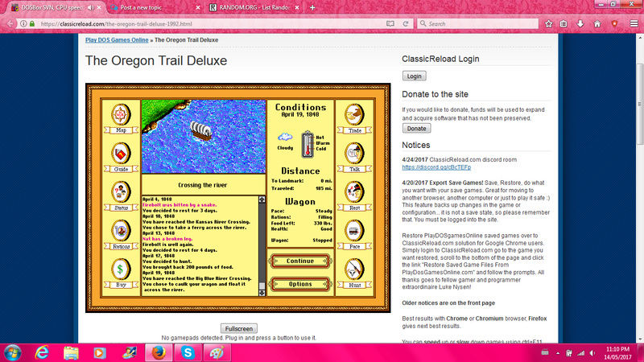Image resolution: width=644 pixels, height=362 pixels.
Task: Go back with the browser back arrow
Action: click(x=10, y=24)
